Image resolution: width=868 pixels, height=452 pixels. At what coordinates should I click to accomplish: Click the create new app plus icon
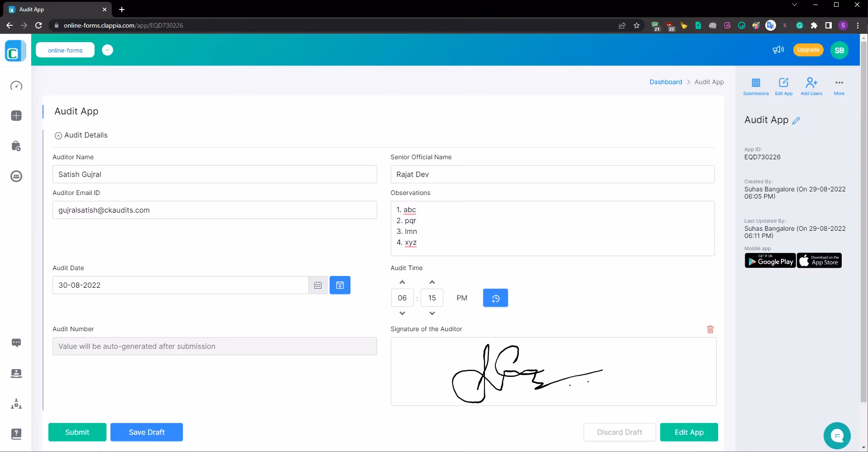point(16,116)
